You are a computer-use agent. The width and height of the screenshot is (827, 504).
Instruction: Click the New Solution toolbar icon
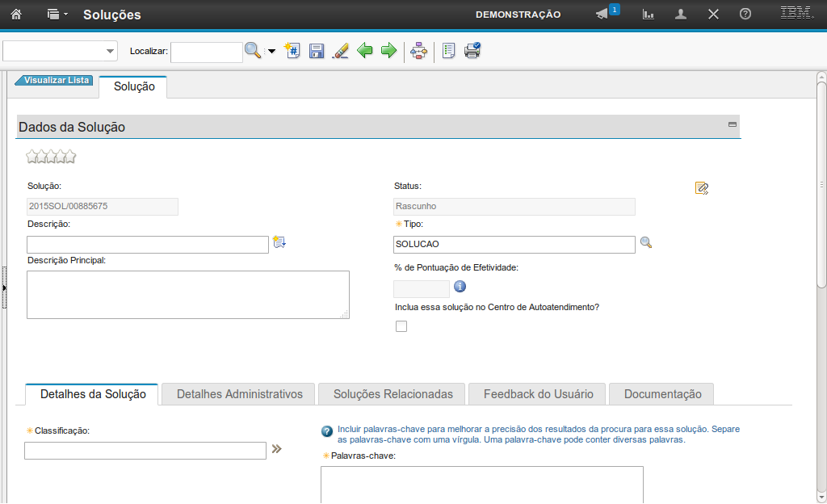(x=292, y=51)
